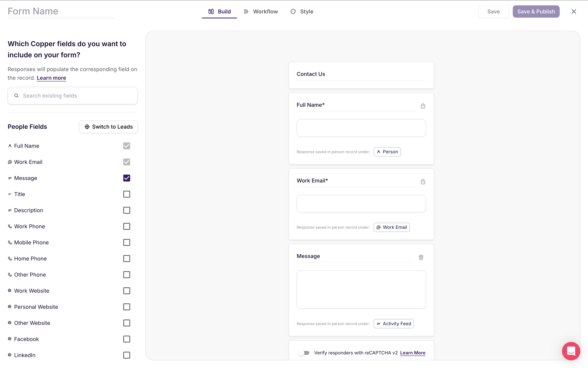Open the Workflow tab
Screen dimensions: 588x368
click(261, 11)
